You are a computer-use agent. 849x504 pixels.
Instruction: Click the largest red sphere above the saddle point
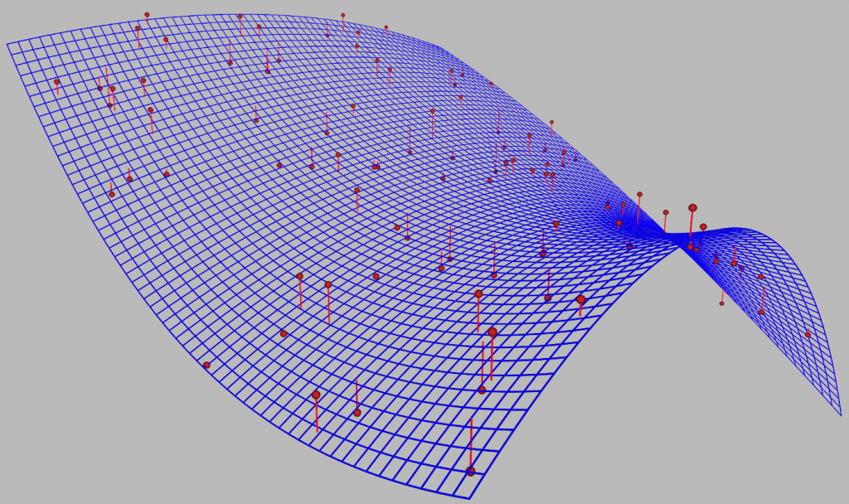pos(692,208)
